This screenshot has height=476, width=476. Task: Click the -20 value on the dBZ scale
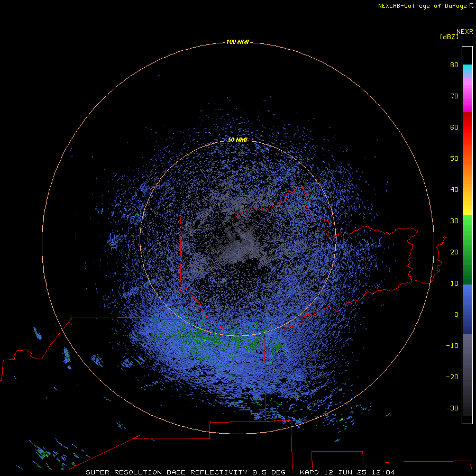tap(452, 377)
